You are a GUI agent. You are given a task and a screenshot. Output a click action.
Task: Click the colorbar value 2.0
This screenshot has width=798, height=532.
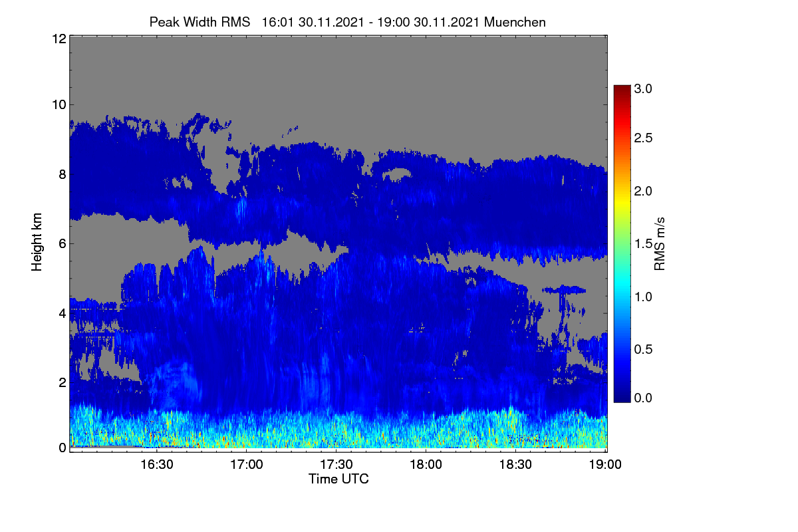coord(644,192)
